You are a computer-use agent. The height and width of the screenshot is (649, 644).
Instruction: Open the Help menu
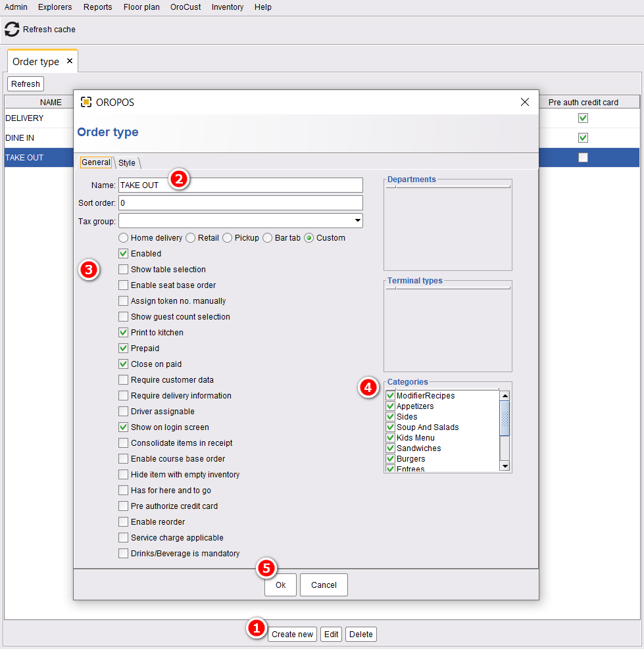coord(263,7)
